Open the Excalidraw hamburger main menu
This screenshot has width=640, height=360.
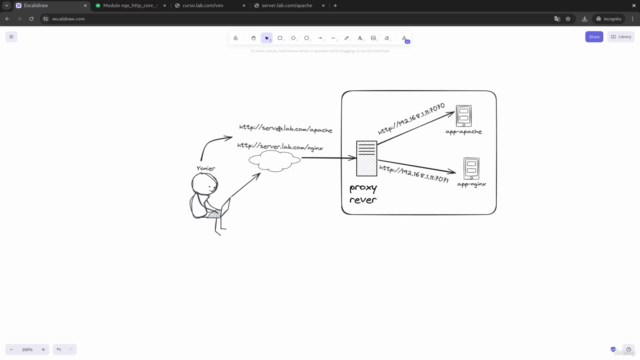(11, 37)
